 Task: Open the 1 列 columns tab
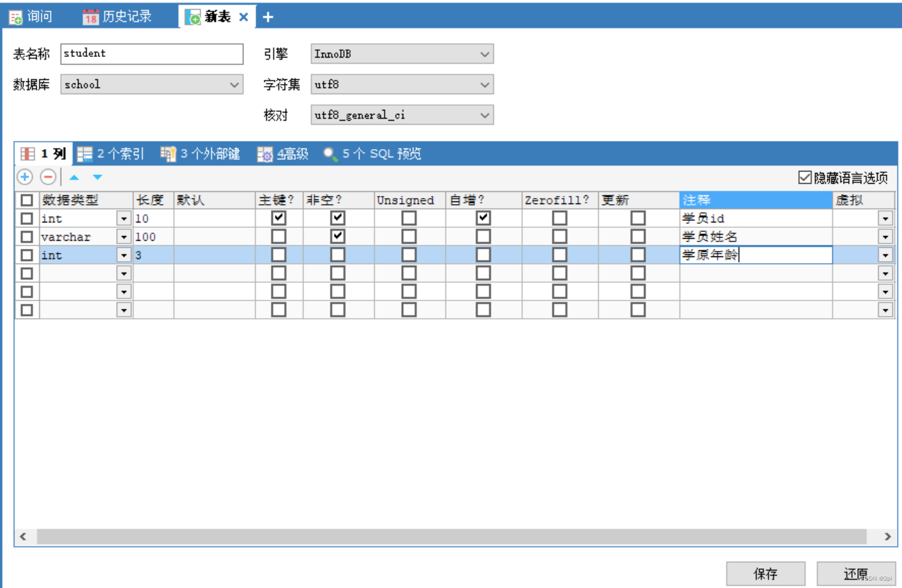pyautogui.click(x=43, y=154)
